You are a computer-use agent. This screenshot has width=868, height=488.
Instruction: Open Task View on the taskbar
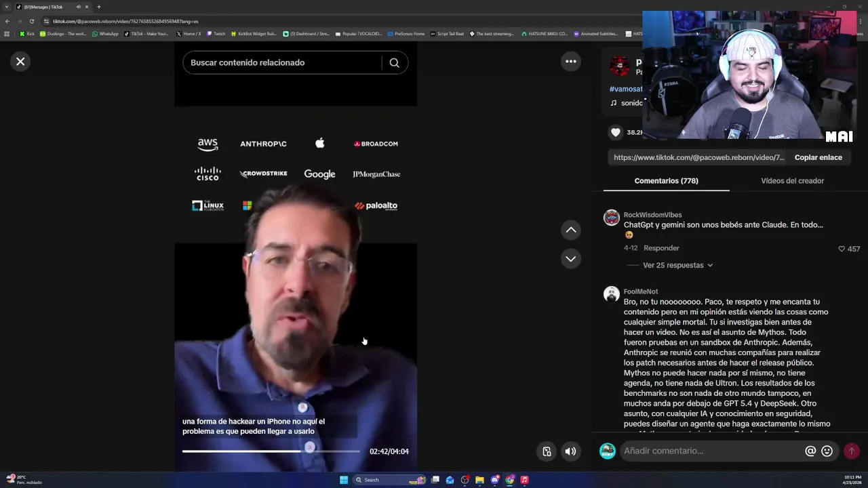point(435,480)
